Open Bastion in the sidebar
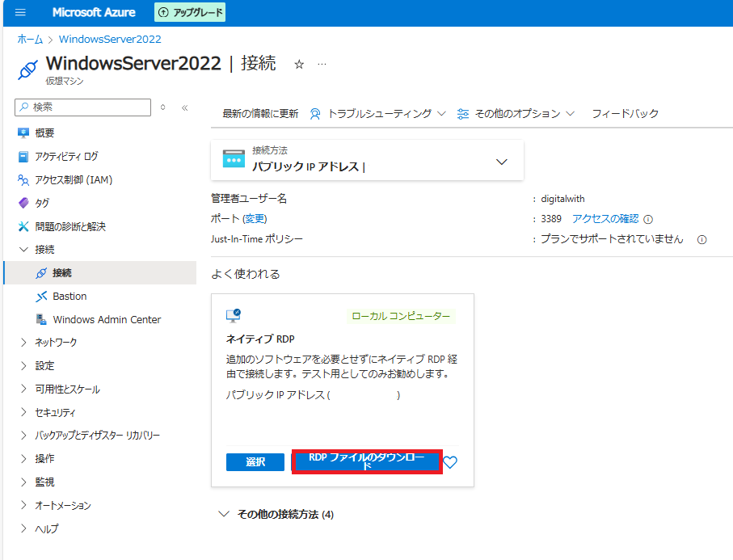Image resolution: width=733 pixels, height=560 pixels. click(x=70, y=297)
